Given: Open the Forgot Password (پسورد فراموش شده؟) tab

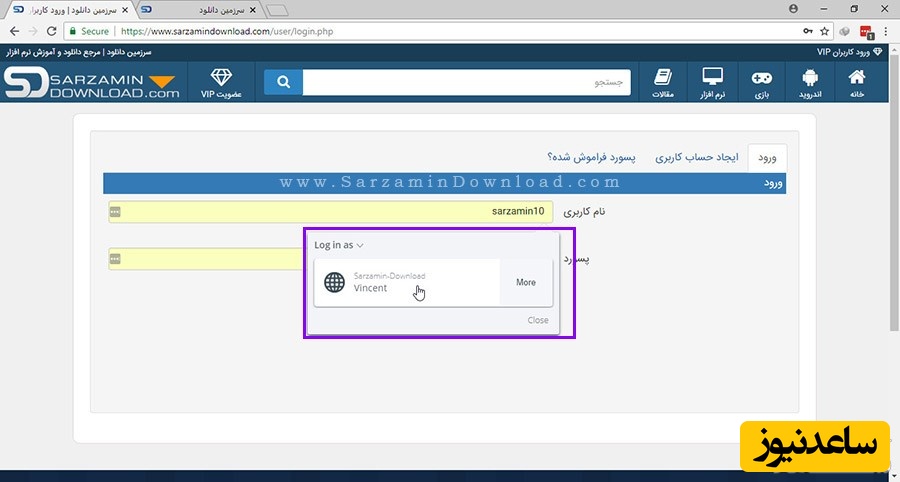Looking at the screenshot, I should [x=592, y=158].
